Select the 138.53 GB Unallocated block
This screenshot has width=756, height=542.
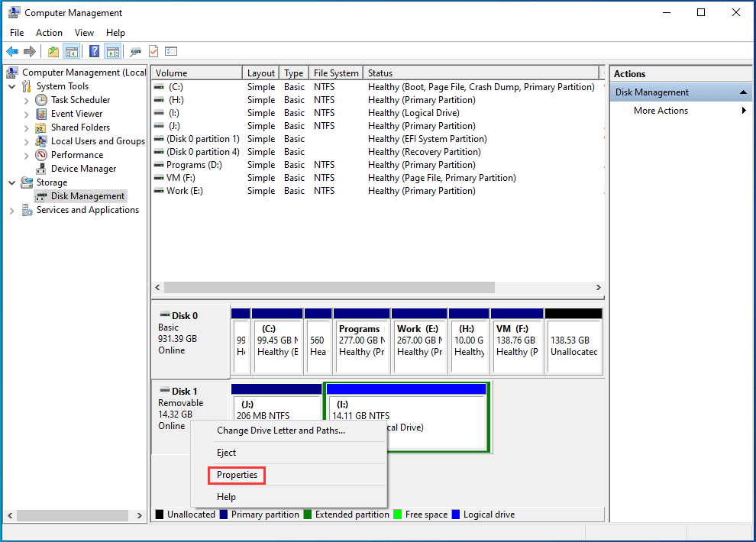[573, 341]
